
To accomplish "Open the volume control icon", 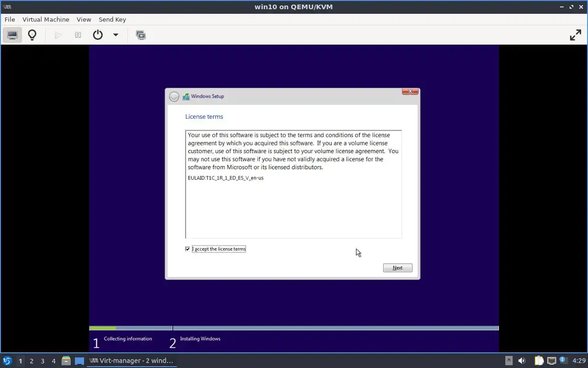I will 522,361.
